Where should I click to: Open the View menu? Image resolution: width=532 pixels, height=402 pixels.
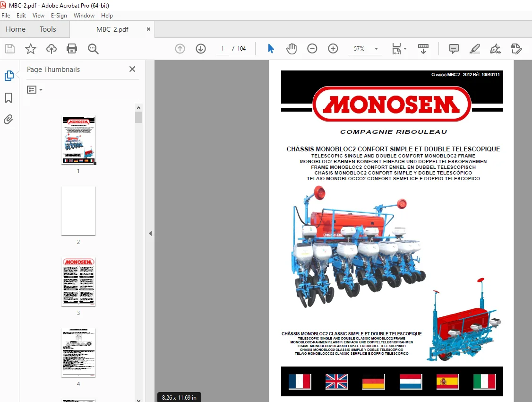click(x=38, y=16)
